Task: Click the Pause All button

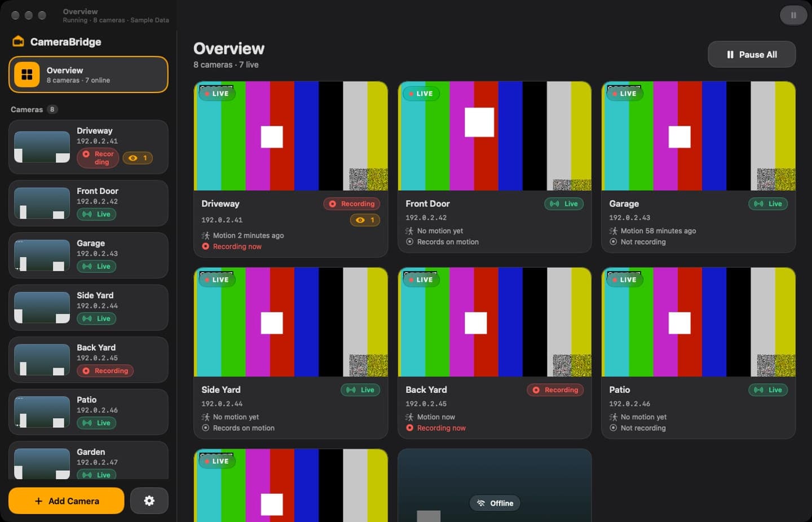Action: coord(752,54)
